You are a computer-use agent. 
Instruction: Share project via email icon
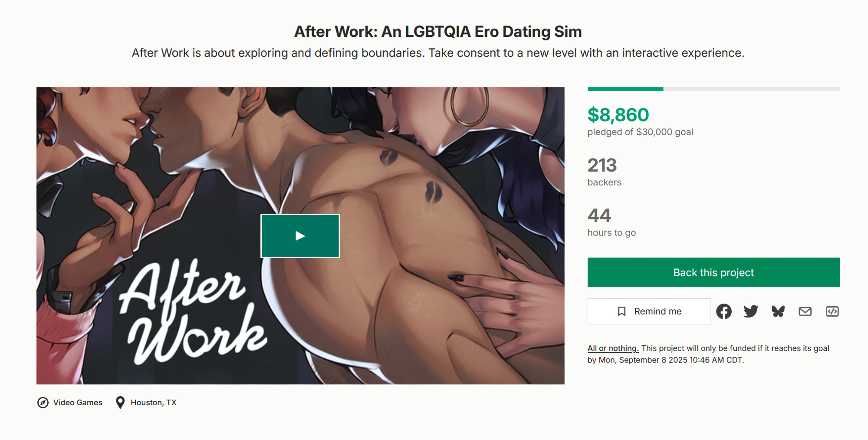tap(805, 311)
